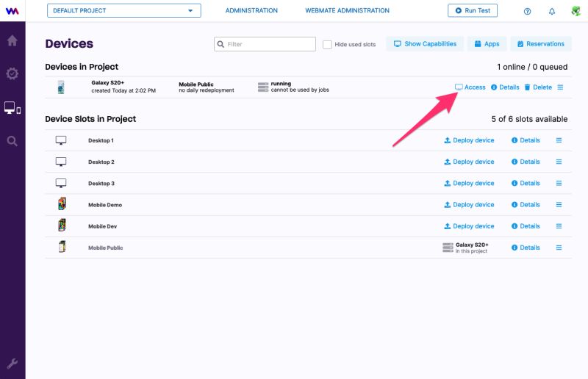588x379 pixels.
Task: Expand the Default Project dropdown
Action: tap(123, 10)
